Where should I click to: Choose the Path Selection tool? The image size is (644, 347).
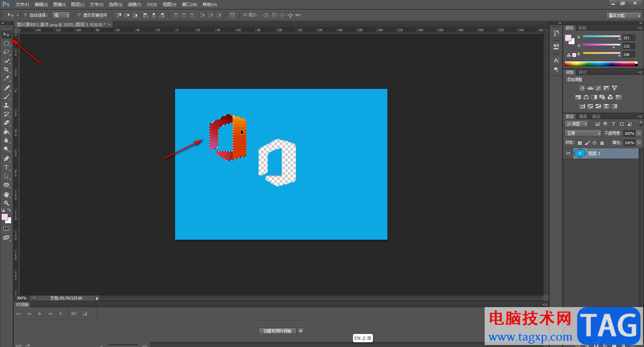pyautogui.click(x=6, y=176)
